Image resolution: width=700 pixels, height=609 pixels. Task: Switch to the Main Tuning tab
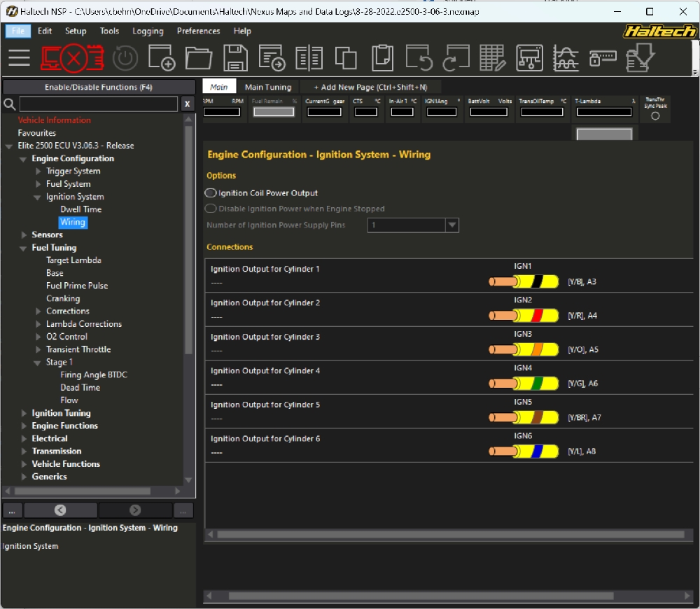coord(267,87)
